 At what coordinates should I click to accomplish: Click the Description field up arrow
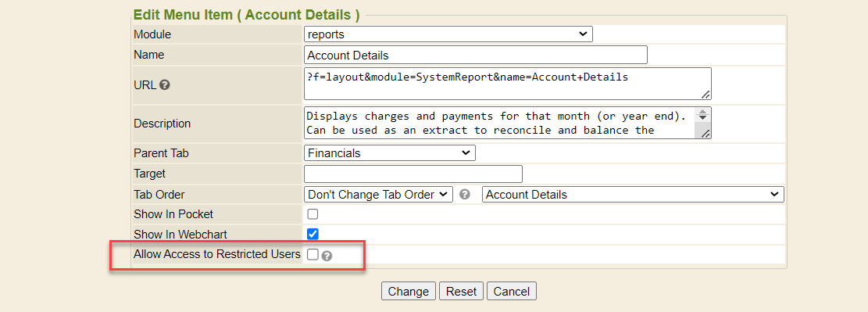703,113
